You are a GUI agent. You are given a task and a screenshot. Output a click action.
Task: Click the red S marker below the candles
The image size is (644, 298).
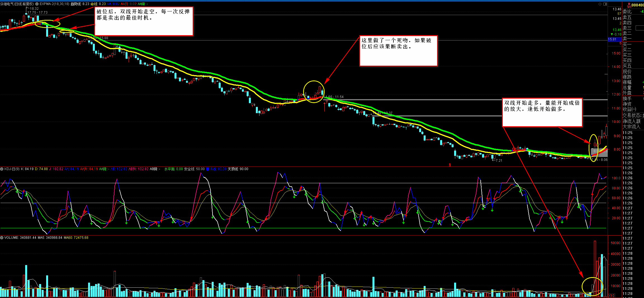coord(450,165)
